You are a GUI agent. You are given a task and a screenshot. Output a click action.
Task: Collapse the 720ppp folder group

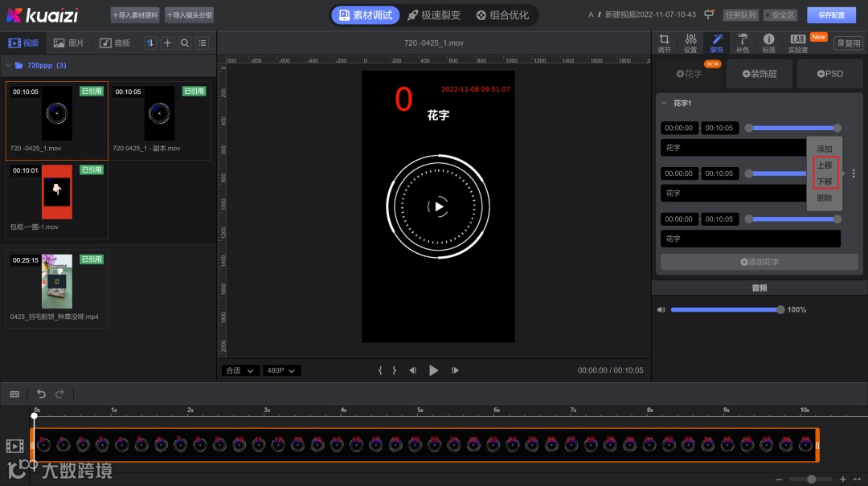(9, 66)
